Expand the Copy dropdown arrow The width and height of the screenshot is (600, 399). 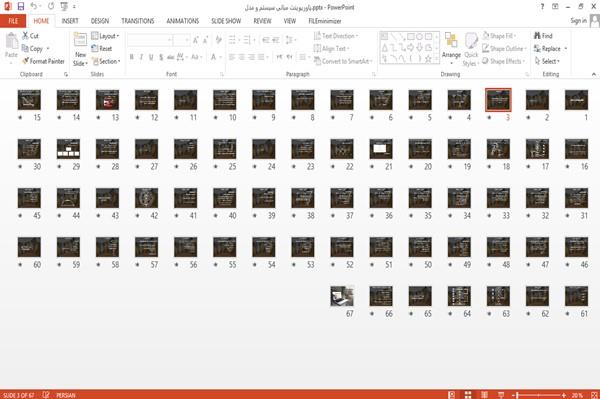point(48,49)
